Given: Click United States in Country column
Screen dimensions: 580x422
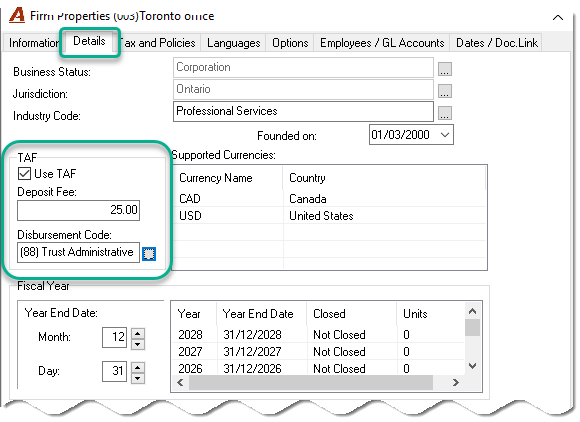Looking at the screenshot, I should pos(321,216).
